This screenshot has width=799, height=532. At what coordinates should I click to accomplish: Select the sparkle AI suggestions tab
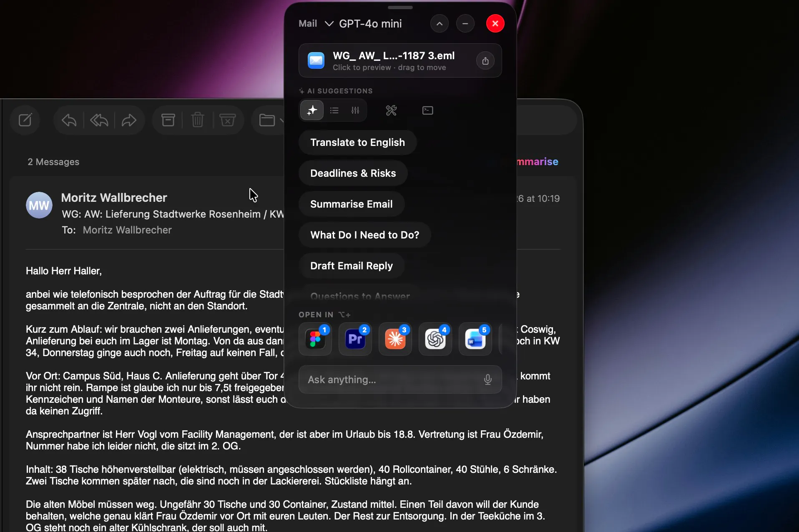(312, 110)
